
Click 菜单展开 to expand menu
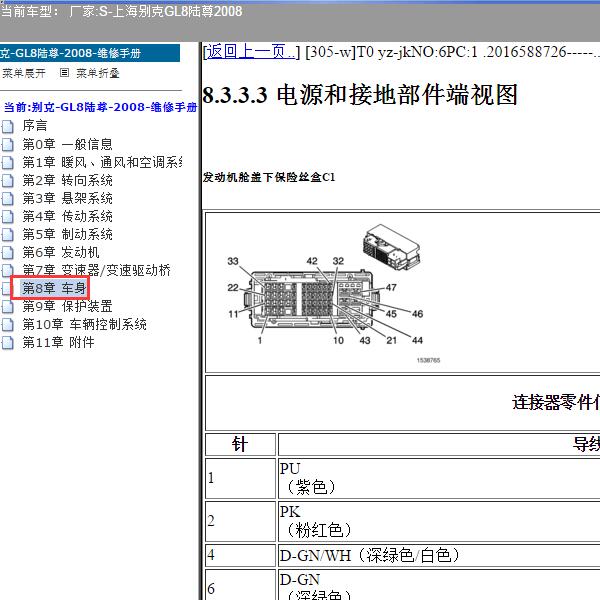24,73
